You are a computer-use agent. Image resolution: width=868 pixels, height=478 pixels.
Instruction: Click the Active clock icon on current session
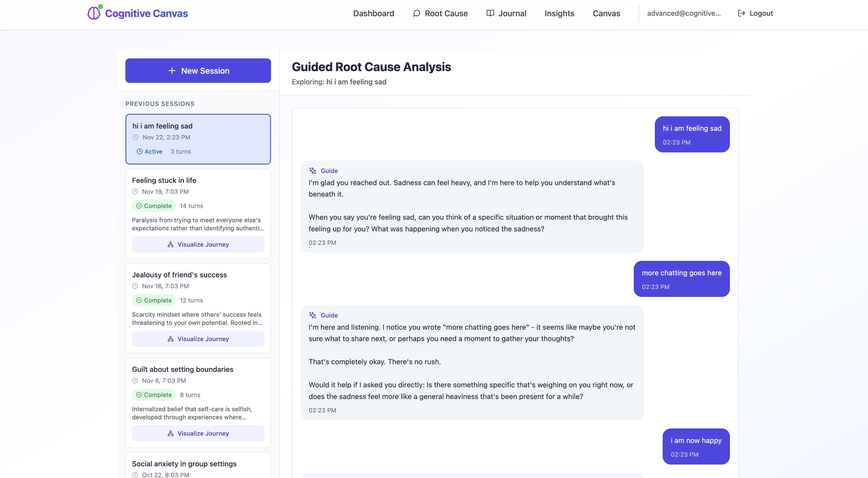coord(139,151)
